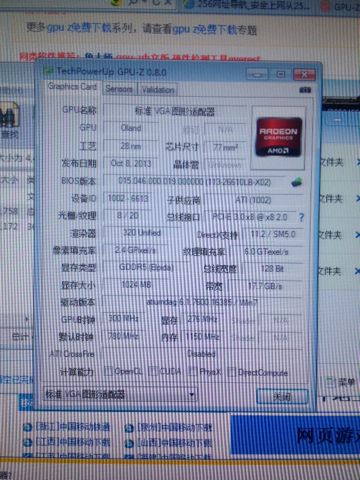Click the default memory 1150 MHz field
Viewport: 360px width, 480px height.
203,337
